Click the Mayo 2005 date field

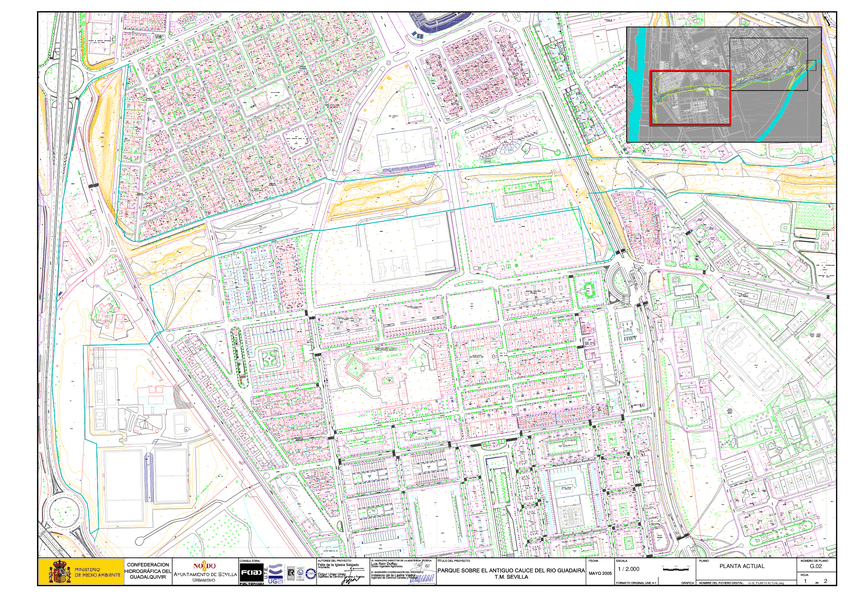click(600, 573)
